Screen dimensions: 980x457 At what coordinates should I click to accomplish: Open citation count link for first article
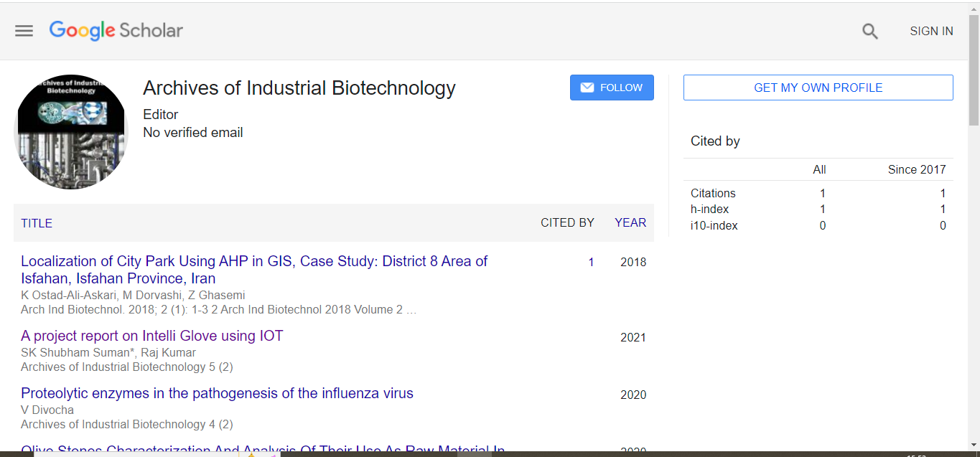591,263
